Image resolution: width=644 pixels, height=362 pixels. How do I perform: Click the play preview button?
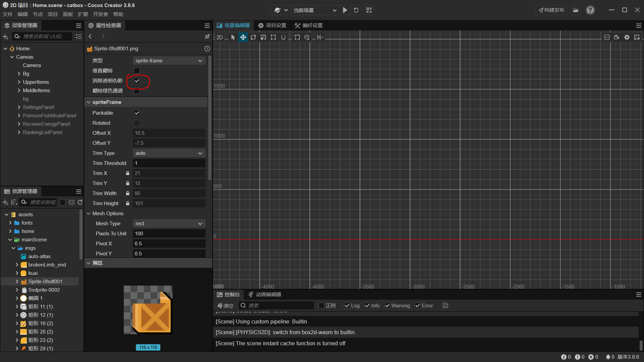pyautogui.click(x=345, y=10)
